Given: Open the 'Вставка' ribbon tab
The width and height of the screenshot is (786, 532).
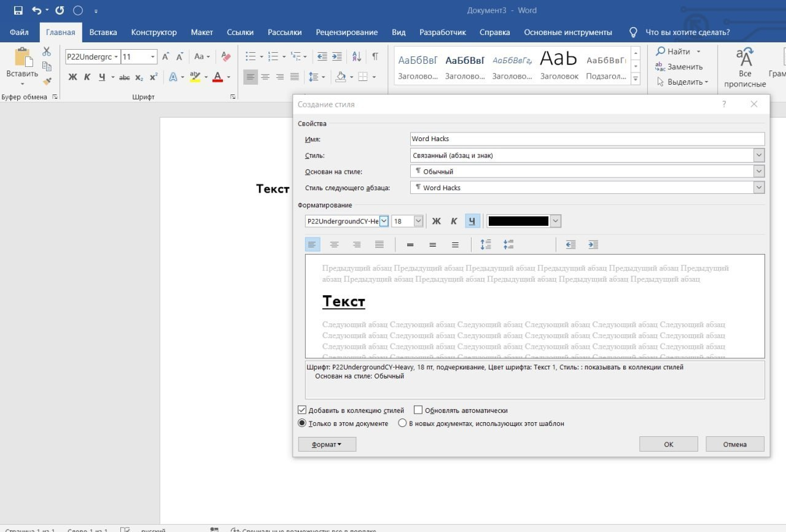Looking at the screenshot, I should [x=103, y=33].
